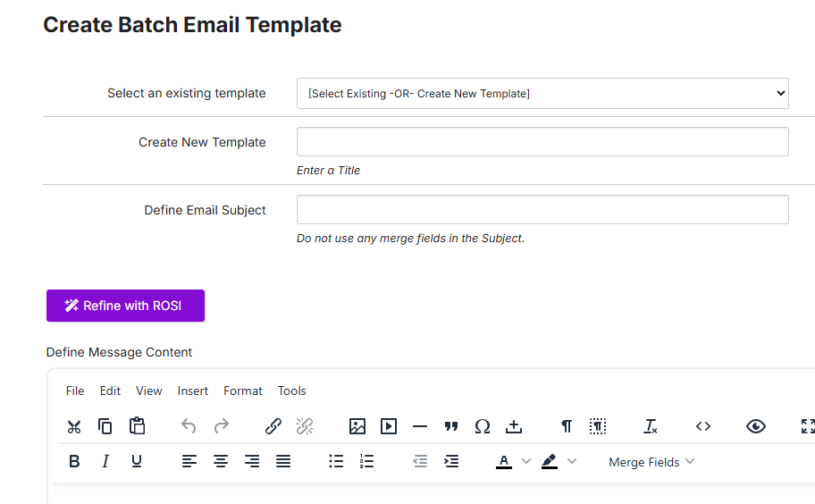Open the special character Omega picker

point(483,426)
